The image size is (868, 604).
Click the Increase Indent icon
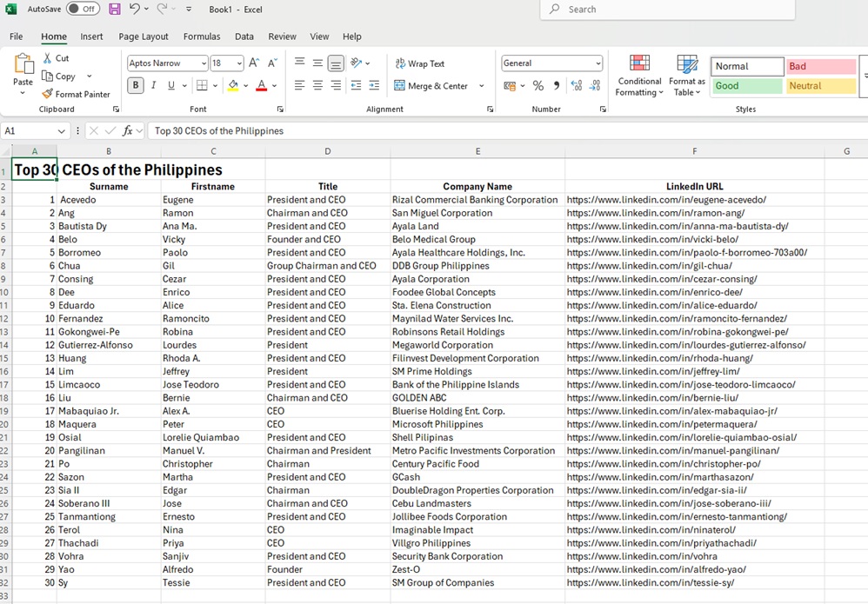point(374,85)
